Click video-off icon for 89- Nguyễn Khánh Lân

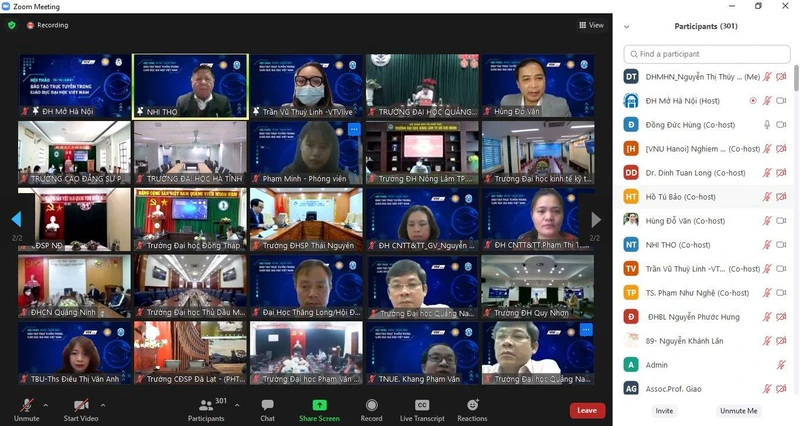point(781,341)
